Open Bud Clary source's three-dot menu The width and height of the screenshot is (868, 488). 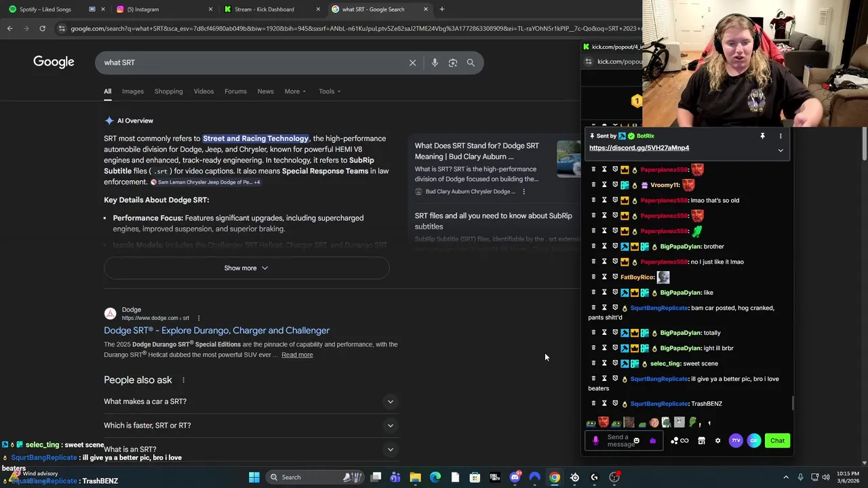(x=524, y=192)
